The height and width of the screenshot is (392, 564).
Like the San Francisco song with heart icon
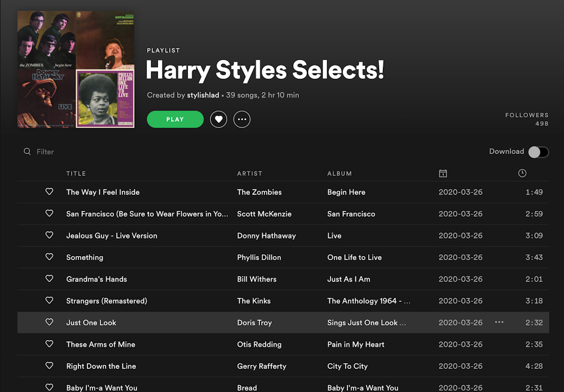49,213
